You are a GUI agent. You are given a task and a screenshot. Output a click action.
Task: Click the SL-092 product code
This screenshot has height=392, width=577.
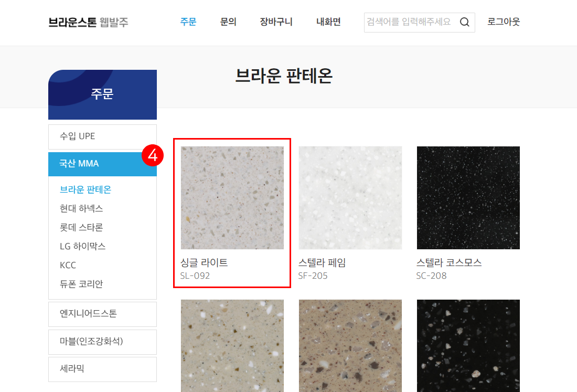195,276
